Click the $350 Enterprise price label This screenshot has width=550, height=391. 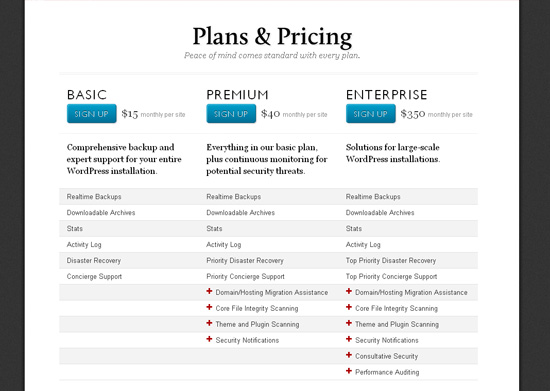(x=413, y=114)
